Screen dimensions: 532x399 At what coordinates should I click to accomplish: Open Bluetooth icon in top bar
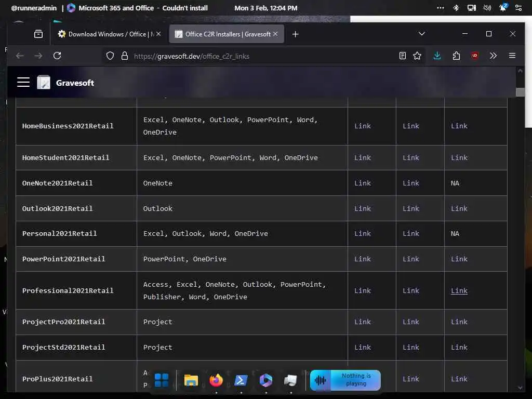coord(456,8)
